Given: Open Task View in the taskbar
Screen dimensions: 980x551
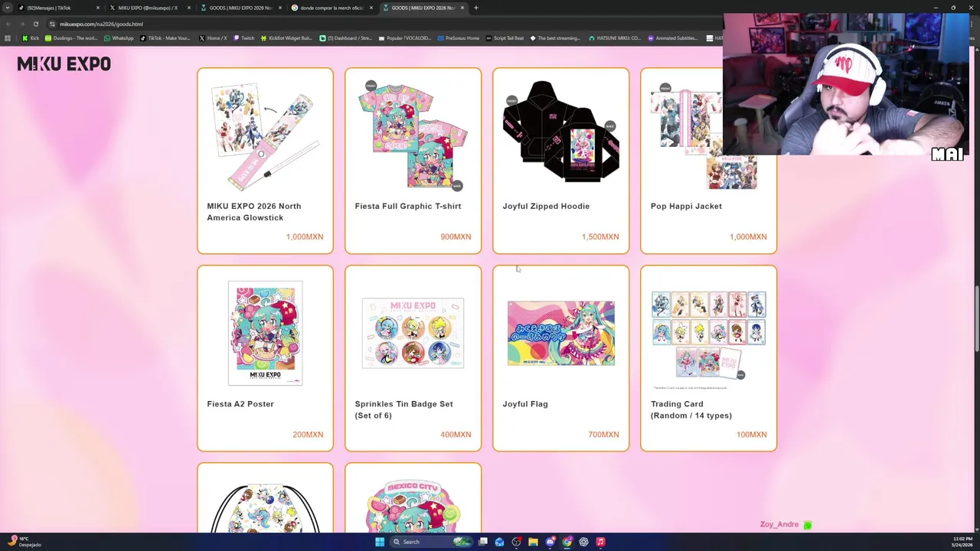Looking at the screenshot, I should (x=483, y=542).
